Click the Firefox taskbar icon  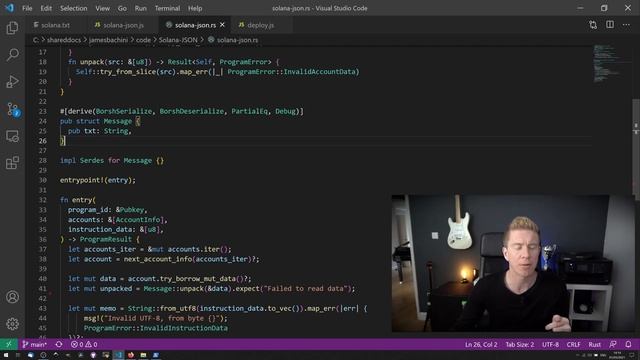pos(131,355)
